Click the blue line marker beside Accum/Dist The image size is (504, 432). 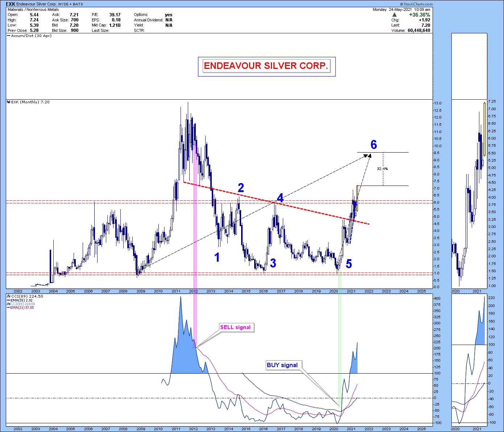tap(9, 36)
